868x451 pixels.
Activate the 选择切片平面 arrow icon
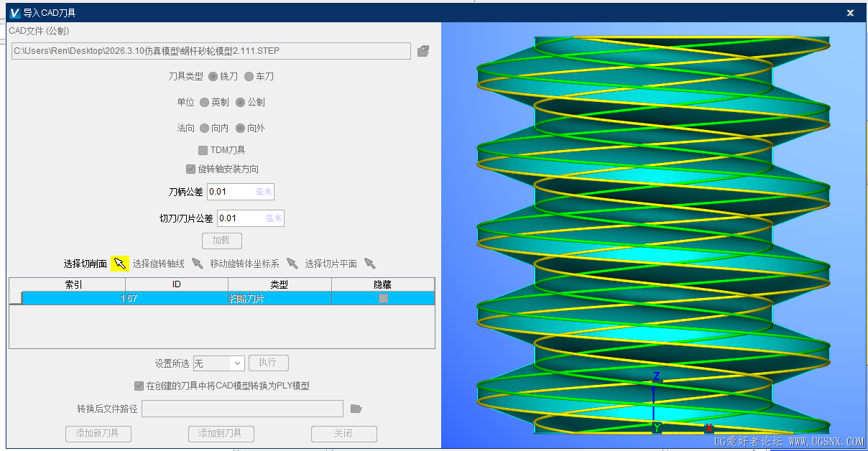370,264
